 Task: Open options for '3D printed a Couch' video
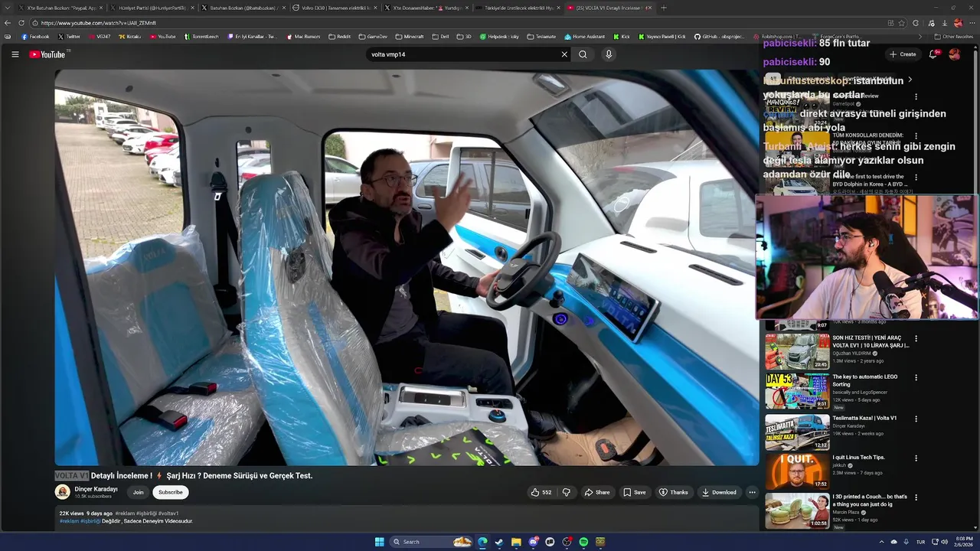[916, 497]
